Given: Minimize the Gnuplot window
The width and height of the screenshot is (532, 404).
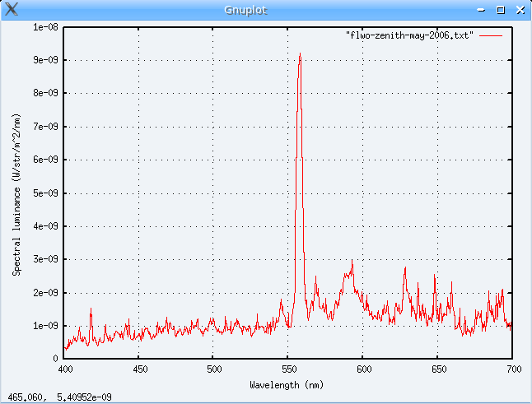Looking at the screenshot, I should [x=483, y=10].
